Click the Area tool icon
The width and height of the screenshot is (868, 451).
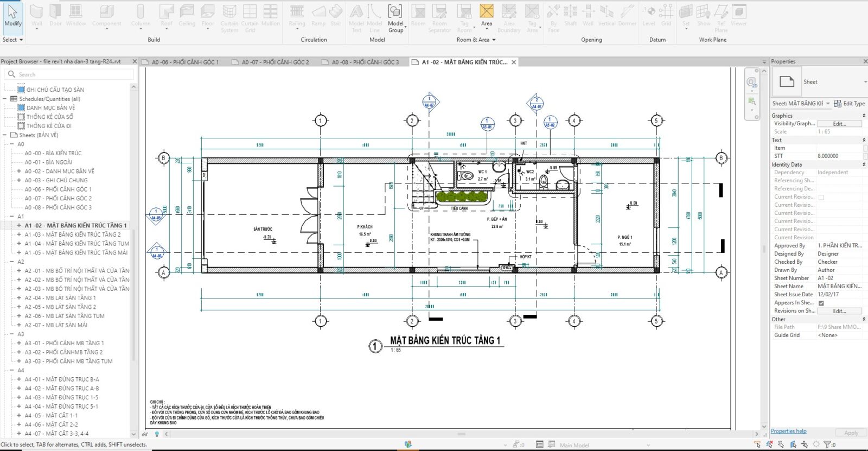[x=487, y=11]
